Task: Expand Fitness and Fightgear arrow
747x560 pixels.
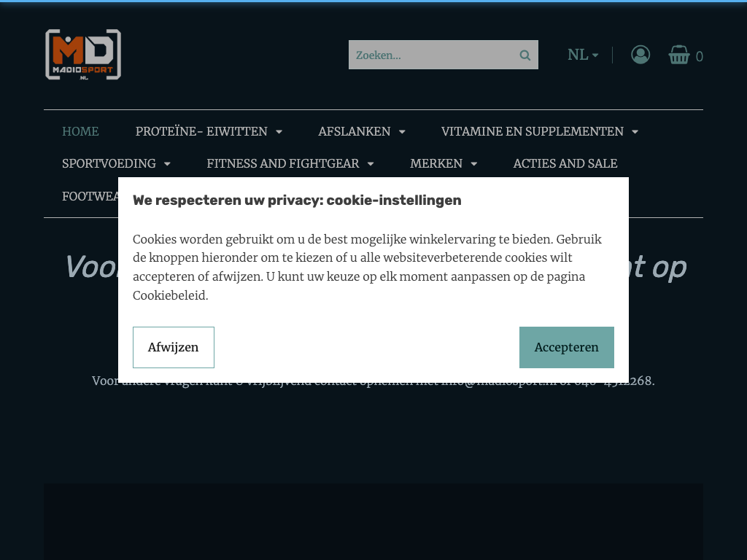Action: coord(371,164)
